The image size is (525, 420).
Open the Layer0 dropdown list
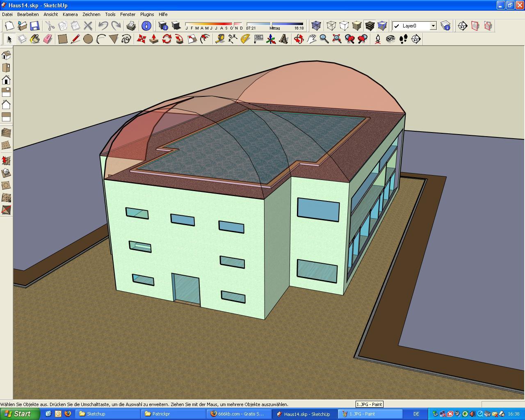(x=433, y=26)
